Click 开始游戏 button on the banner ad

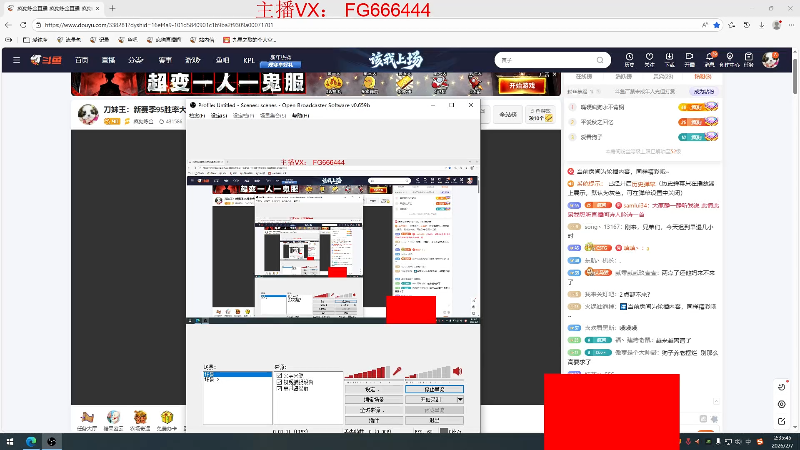pos(521,85)
